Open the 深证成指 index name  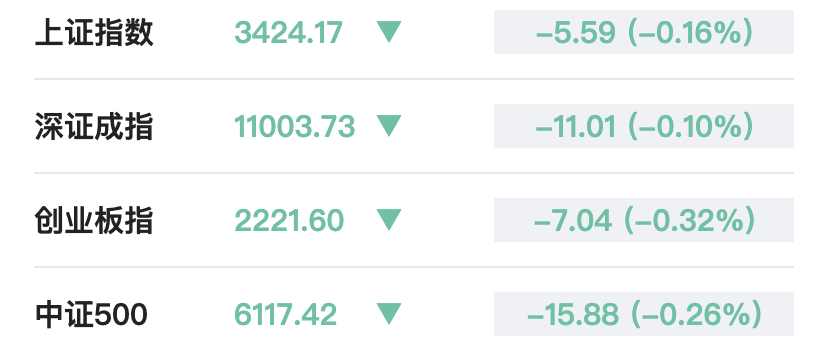point(94,126)
